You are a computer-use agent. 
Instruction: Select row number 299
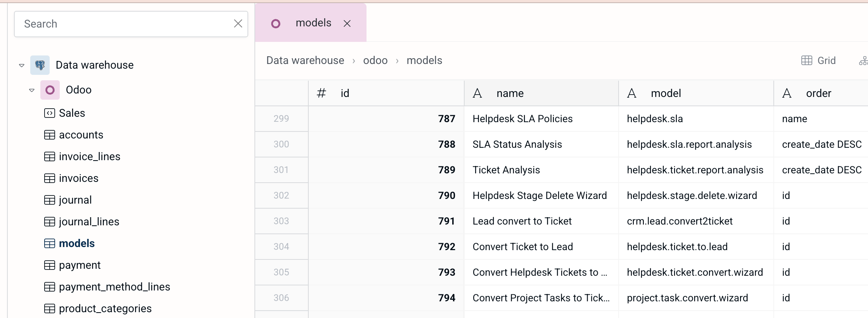coord(281,119)
